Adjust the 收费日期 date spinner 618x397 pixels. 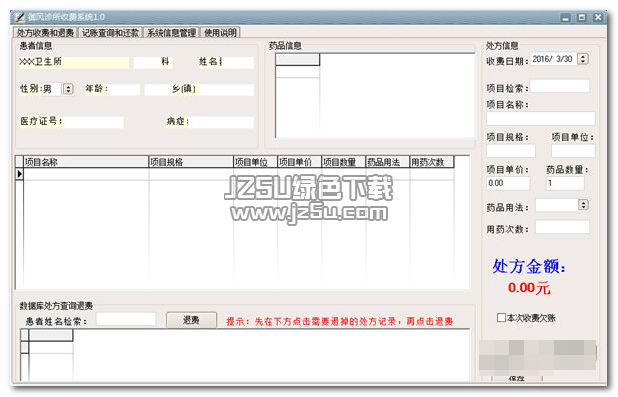(x=583, y=59)
